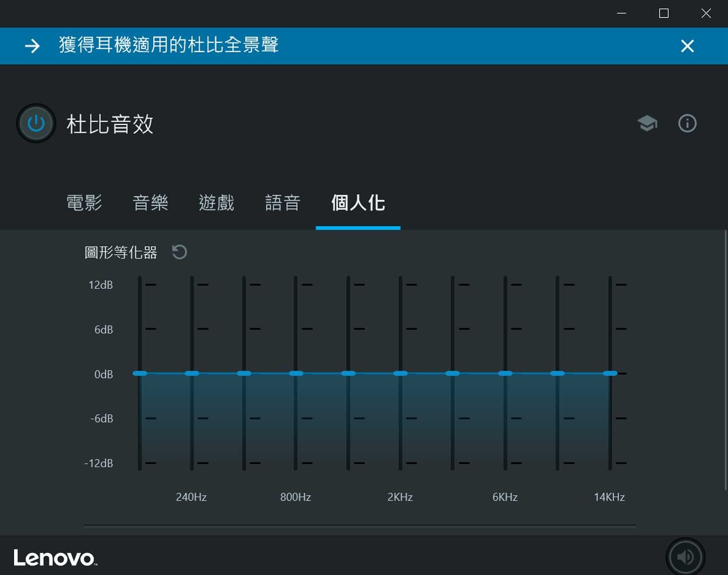Click the arrow icon in the Dolby Atmos banner
728x575 pixels.
point(32,46)
